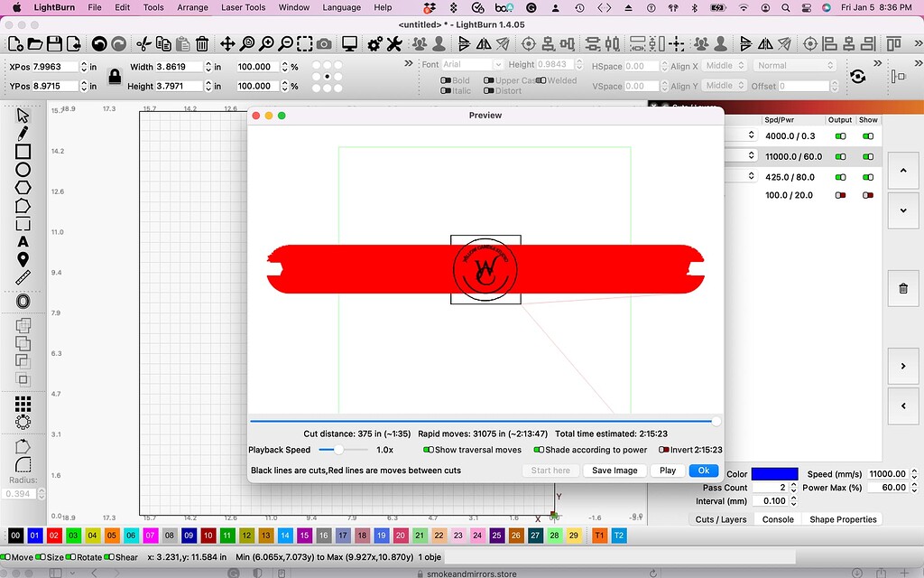Screen dimensions: 924x578
Task: Open the Arrange menu
Action: [x=192, y=7]
